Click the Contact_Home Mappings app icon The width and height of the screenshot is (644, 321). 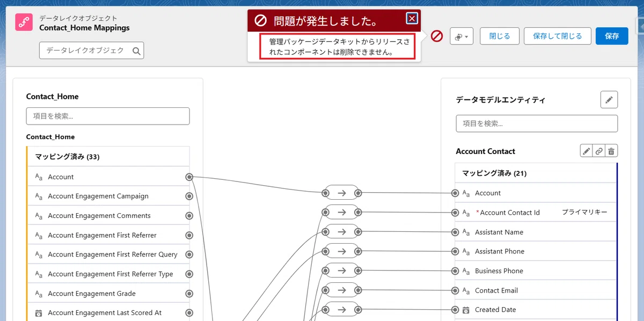pyautogui.click(x=24, y=23)
